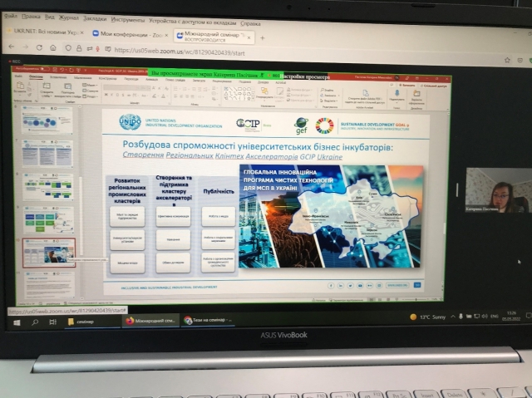Click the Публічність column heading
Viewport: 532px width, 398px height.
point(219,191)
